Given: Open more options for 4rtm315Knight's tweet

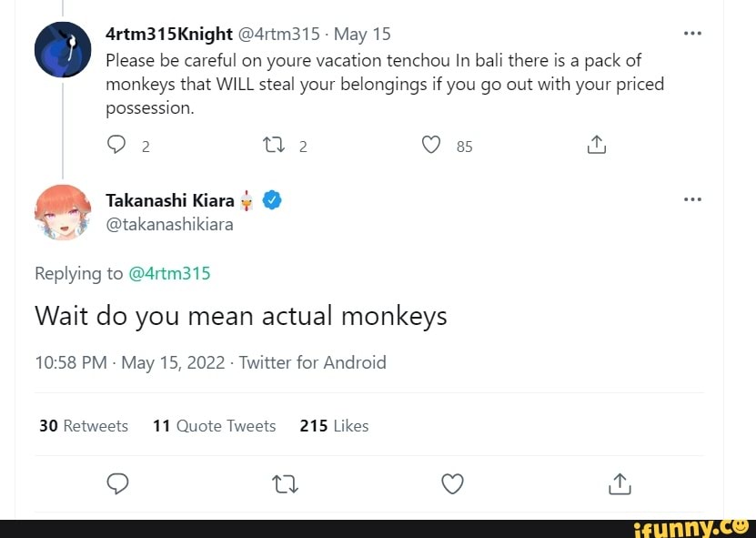Looking at the screenshot, I should (x=692, y=35).
